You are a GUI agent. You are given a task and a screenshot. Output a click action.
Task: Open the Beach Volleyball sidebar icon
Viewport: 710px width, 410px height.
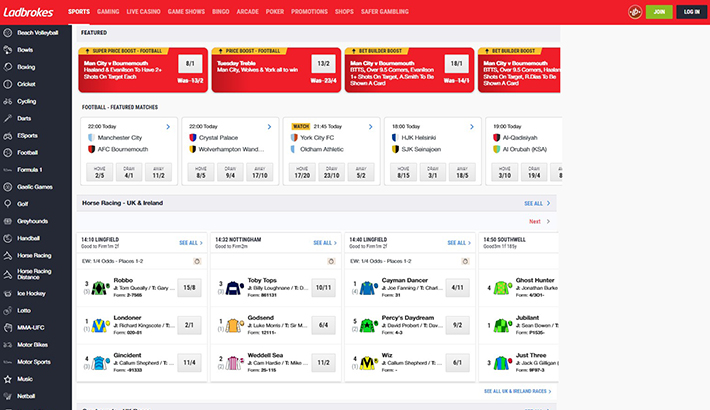(x=8, y=33)
